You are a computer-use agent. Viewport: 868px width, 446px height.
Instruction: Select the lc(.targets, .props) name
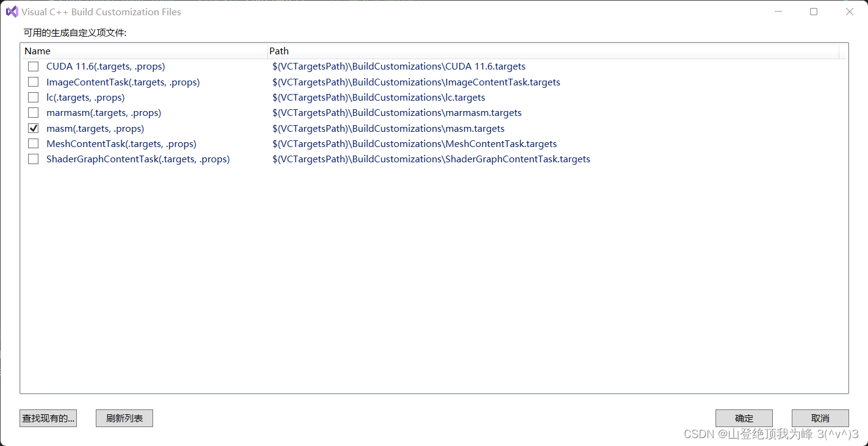pyautogui.click(x=85, y=98)
